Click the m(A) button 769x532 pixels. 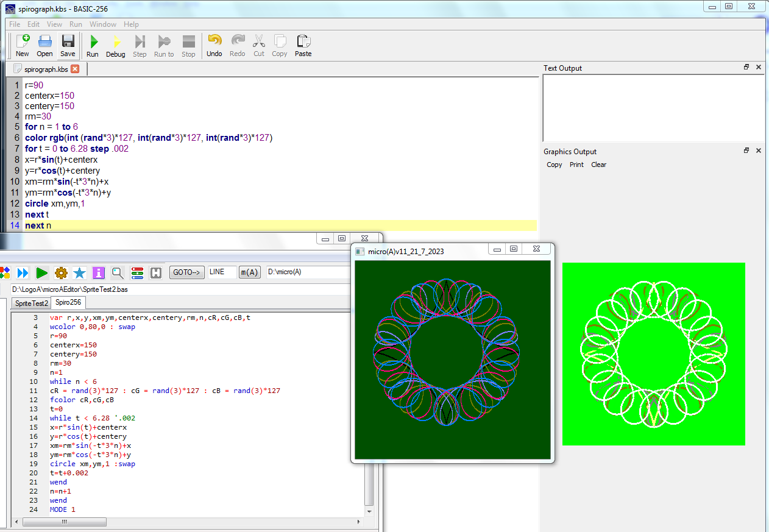(249, 272)
